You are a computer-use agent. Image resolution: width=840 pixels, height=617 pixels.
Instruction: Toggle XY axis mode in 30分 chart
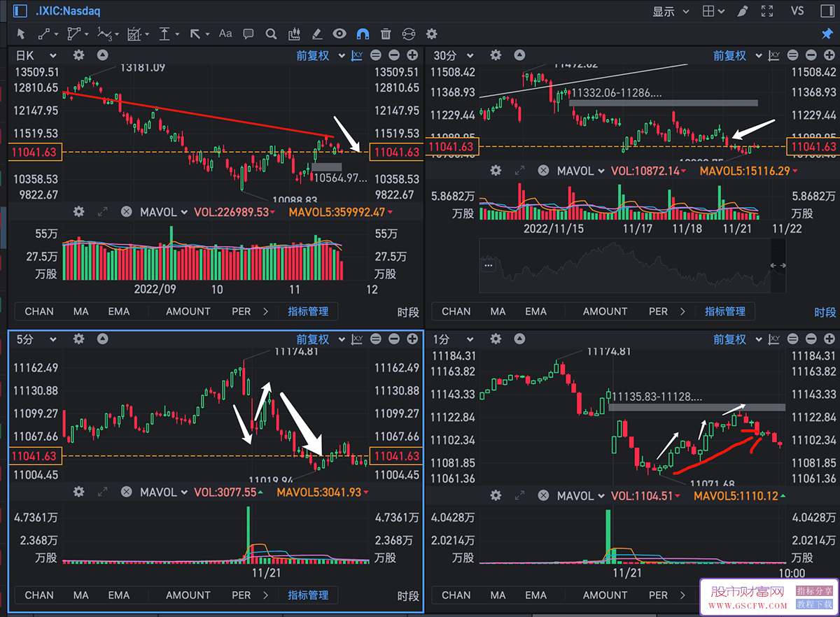coord(774,55)
